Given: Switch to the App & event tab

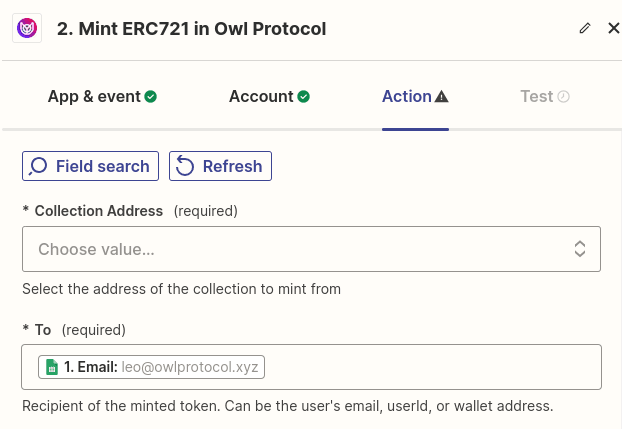Looking at the screenshot, I should (94, 97).
